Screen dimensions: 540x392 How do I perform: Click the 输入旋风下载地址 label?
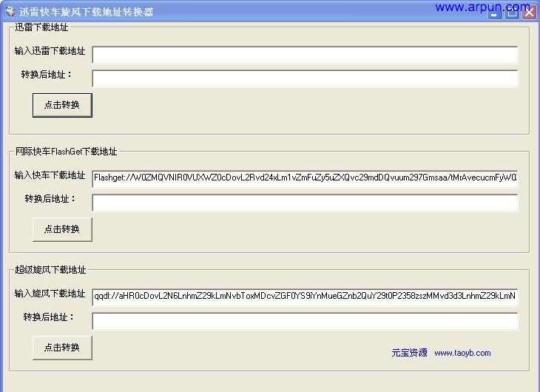click(50, 294)
